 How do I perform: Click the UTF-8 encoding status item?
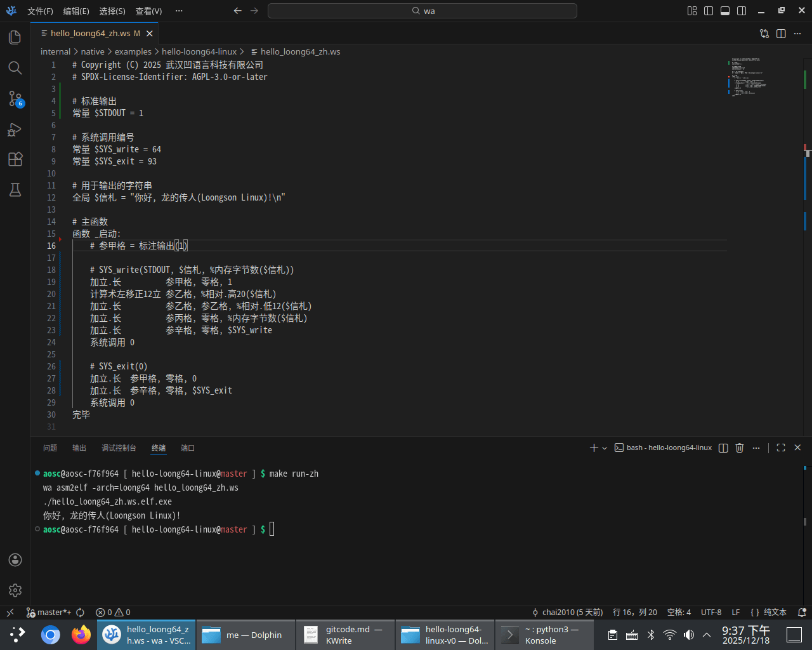(x=711, y=613)
